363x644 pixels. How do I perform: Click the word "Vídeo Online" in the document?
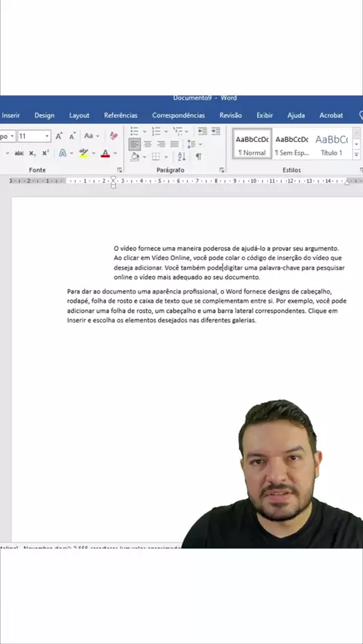[x=171, y=258]
